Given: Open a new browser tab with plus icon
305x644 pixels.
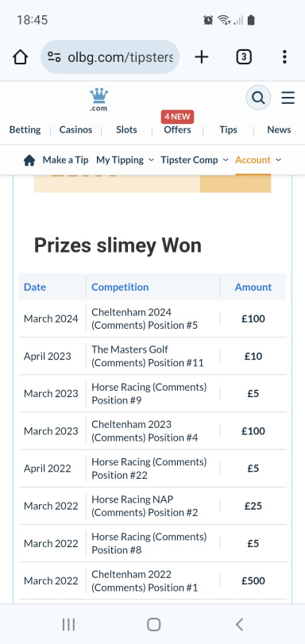Looking at the screenshot, I should point(202,56).
